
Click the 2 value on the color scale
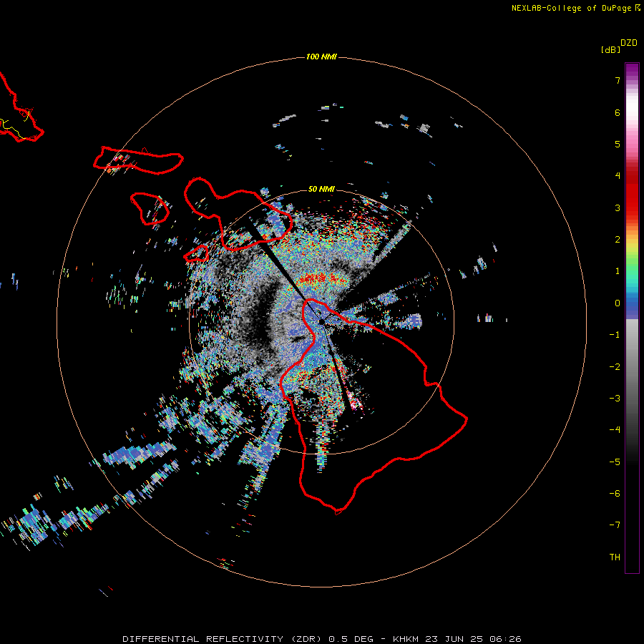click(x=618, y=240)
